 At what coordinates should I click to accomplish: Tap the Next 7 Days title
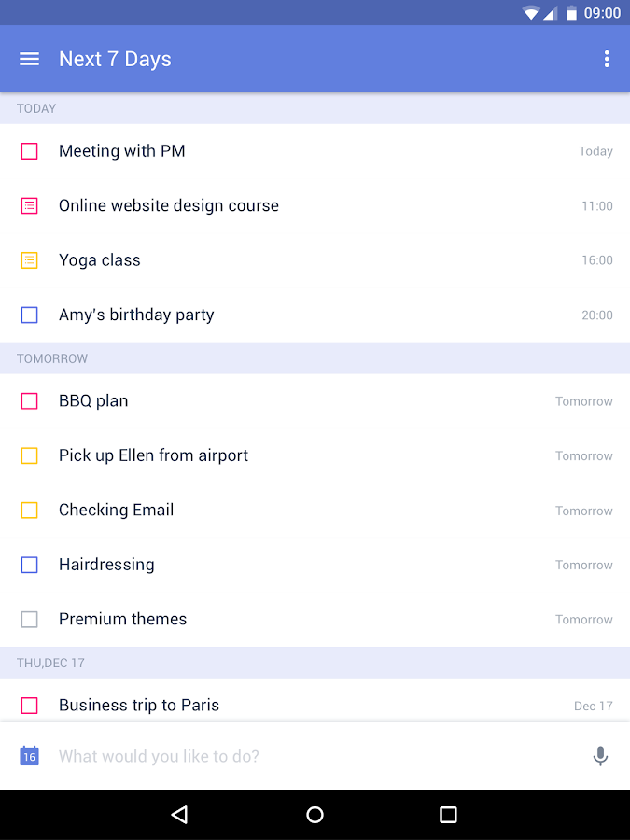coord(115,59)
